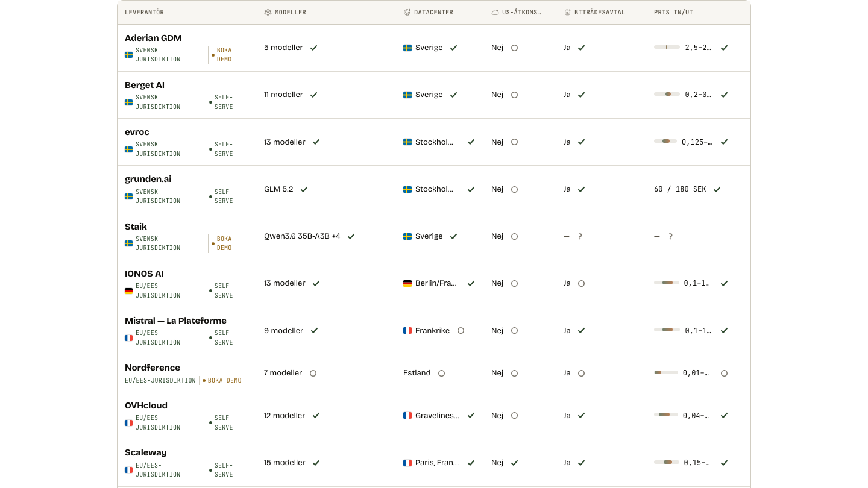Viewport: 868px width, 488px height.
Task: Sort by the Pris in/ut column header
Action: [x=673, y=13]
